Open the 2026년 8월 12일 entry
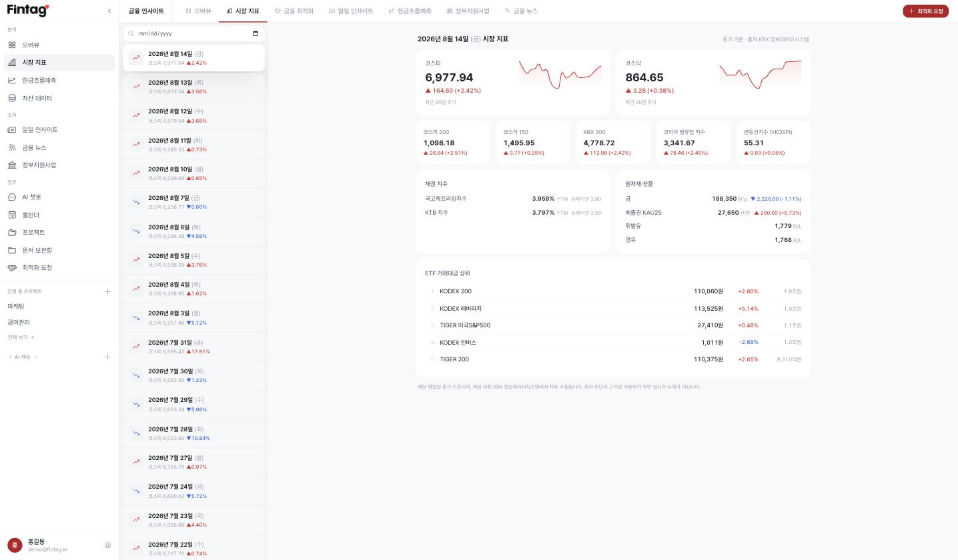The image size is (958, 560). click(194, 116)
